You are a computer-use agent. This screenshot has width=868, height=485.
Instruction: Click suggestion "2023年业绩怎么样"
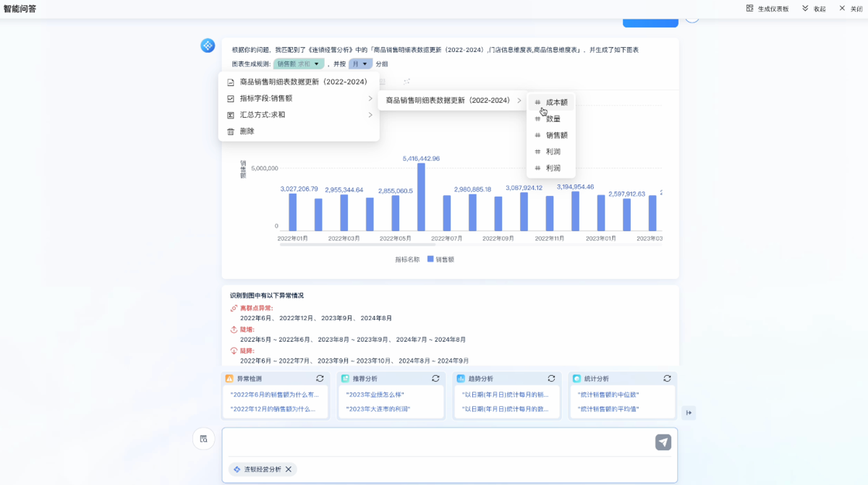pyautogui.click(x=375, y=395)
